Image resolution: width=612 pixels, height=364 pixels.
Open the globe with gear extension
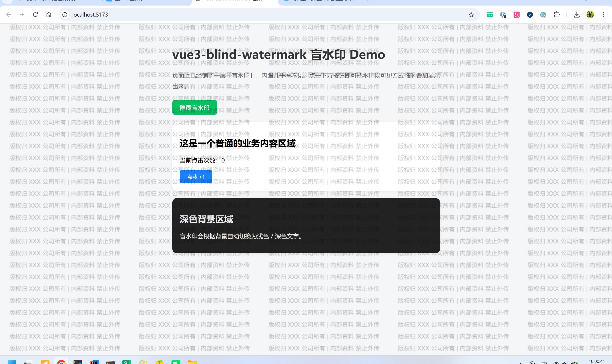(x=543, y=15)
